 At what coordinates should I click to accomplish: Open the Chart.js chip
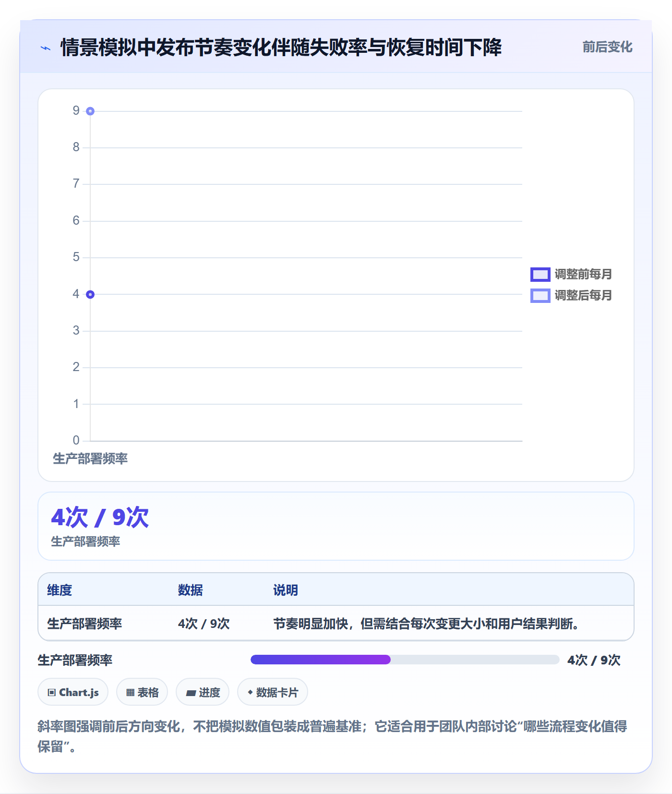(x=73, y=692)
